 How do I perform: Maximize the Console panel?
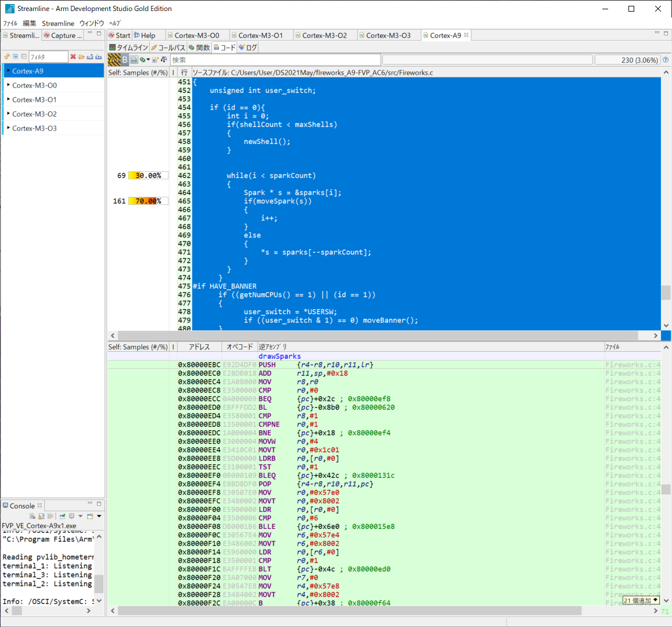[x=99, y=503]
